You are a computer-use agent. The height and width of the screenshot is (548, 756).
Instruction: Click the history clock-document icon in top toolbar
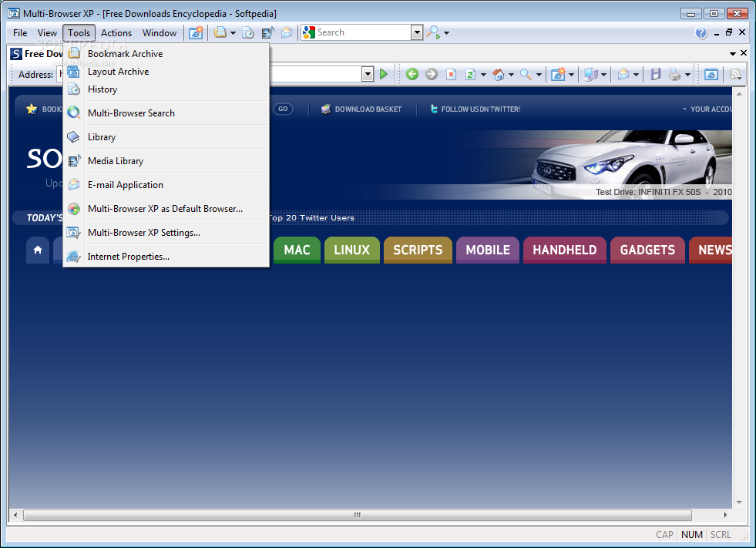click(248, 33)
